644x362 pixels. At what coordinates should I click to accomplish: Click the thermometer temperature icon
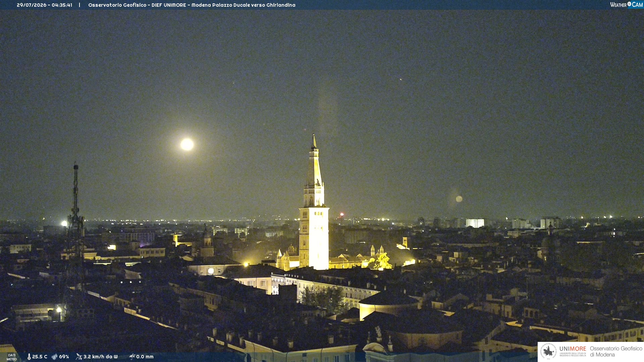point(29,357)
